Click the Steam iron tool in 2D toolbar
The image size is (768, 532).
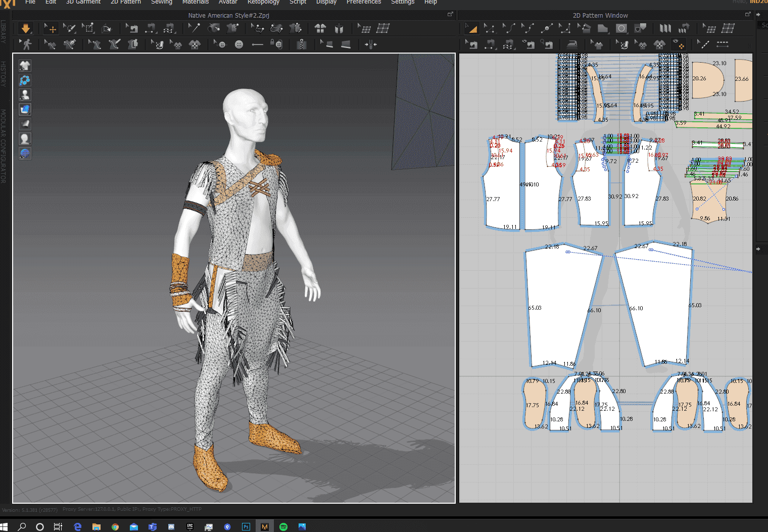point(572,44)
